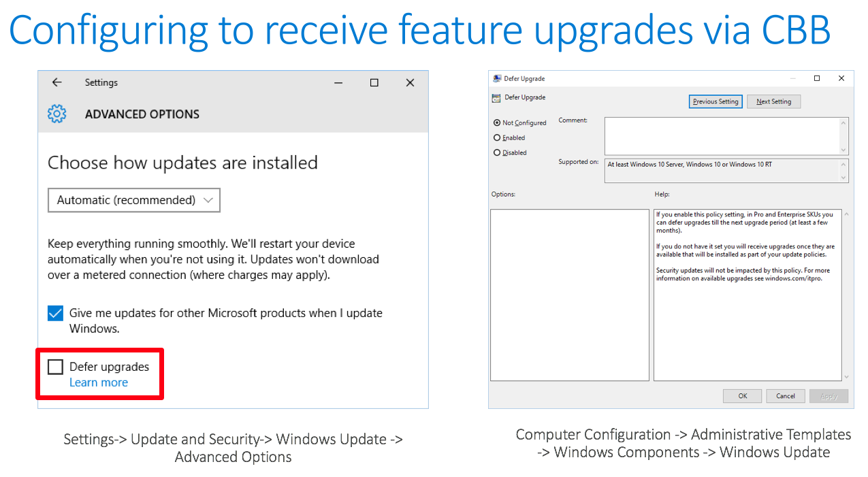868x477 pixels.
Task: Minimize the Settings window
Action: [x=338, y=82]
